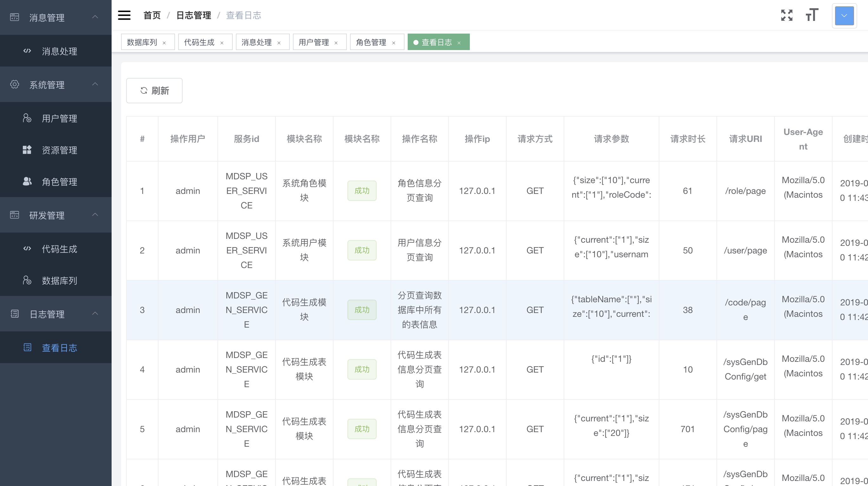
Task: Click the 成功 tag in row 1
Action: [362, 191]
